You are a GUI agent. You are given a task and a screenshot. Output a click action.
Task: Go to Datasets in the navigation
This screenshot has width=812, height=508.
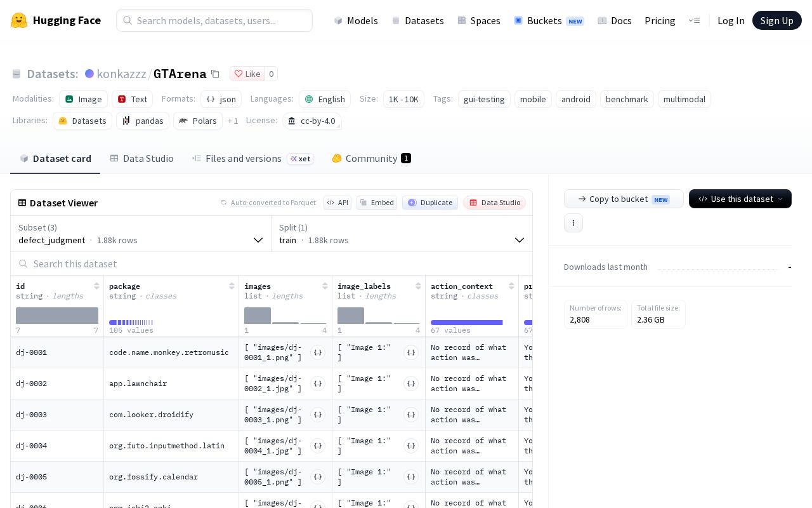coord(418,20)
